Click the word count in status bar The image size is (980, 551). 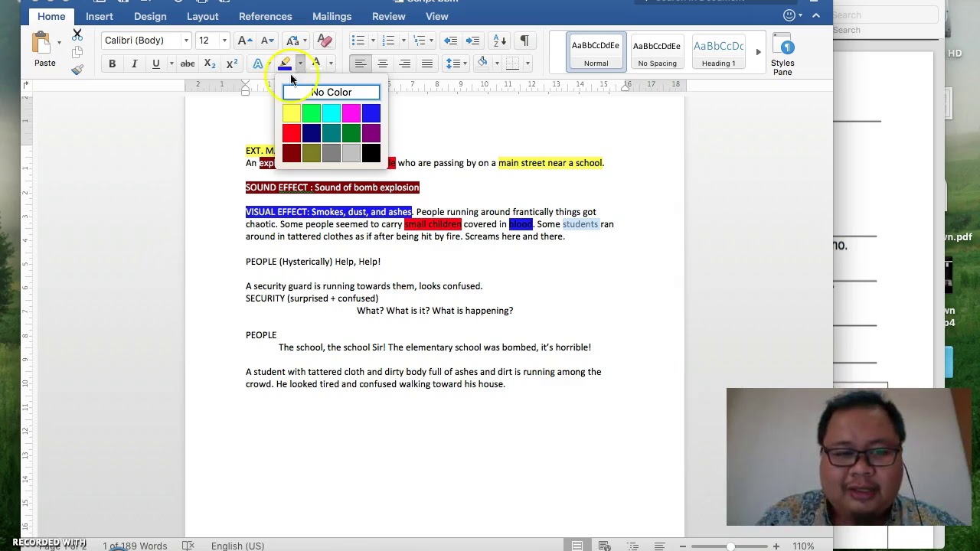click(135, 546)
